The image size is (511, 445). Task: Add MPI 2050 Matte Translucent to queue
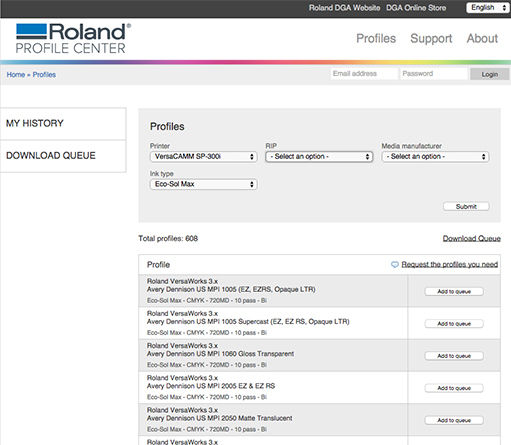tap(454, 420)
